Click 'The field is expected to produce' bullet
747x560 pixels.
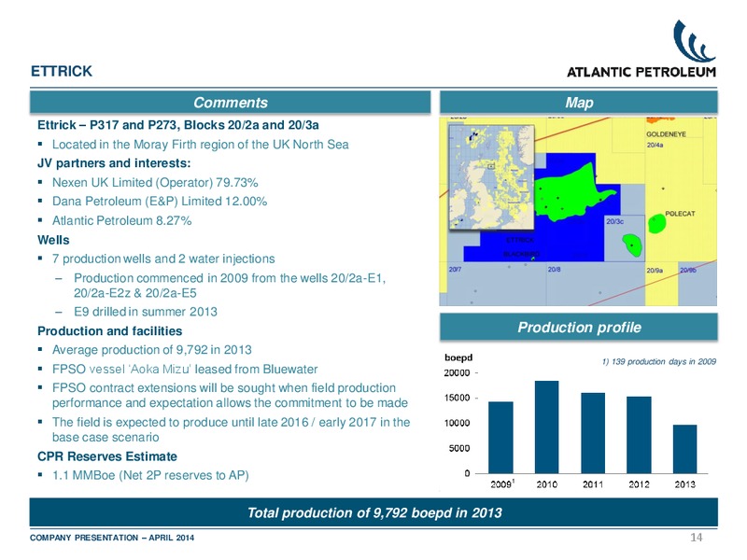231,429
